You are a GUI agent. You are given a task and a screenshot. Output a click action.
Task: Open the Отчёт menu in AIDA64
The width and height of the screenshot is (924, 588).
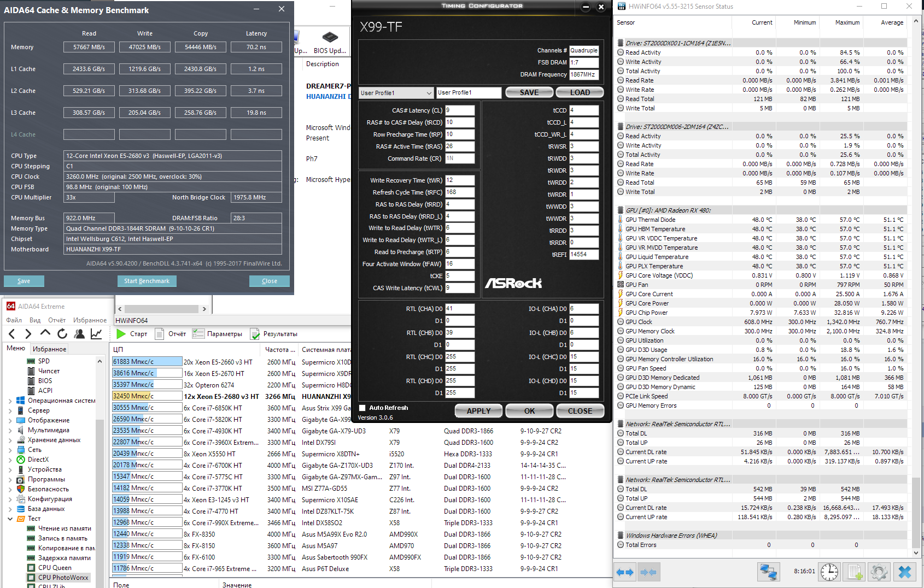[x=57, y=320]
